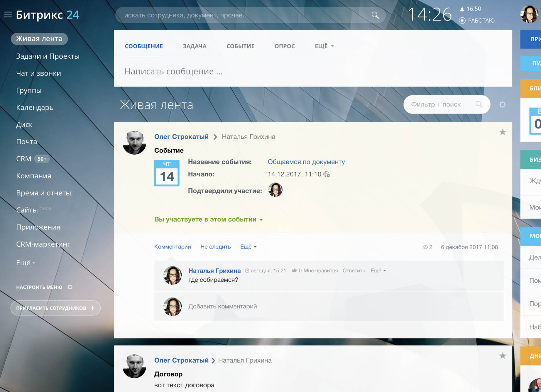Click the Не следить link

point(215,247)
